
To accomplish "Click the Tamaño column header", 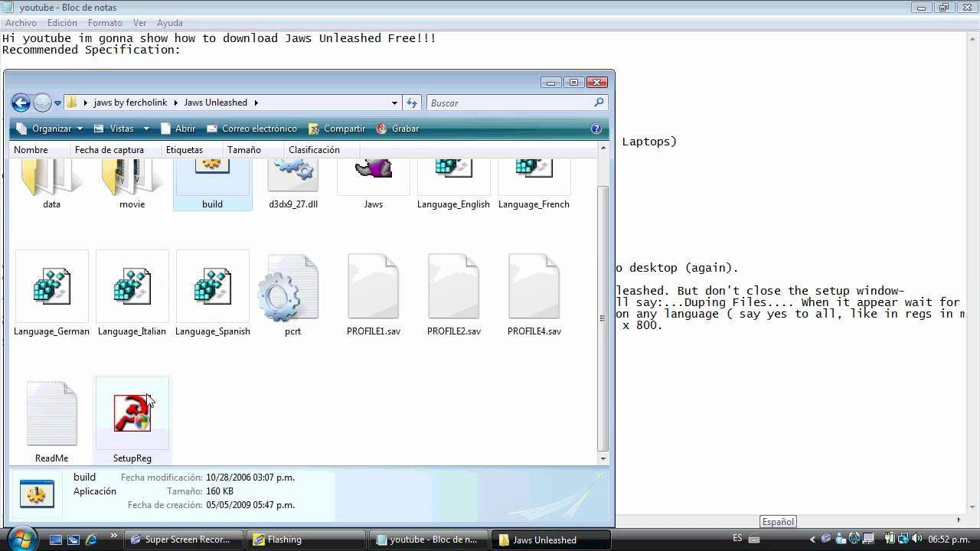I will pos(253,150).
